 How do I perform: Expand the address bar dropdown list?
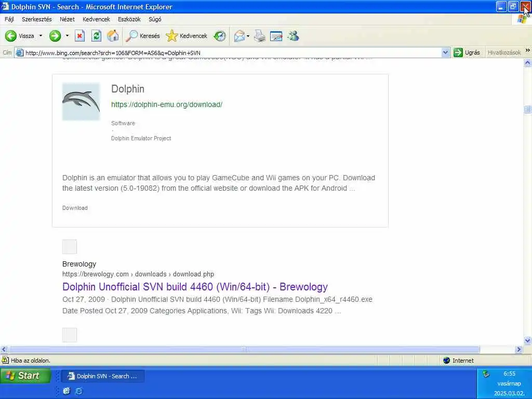445,52
